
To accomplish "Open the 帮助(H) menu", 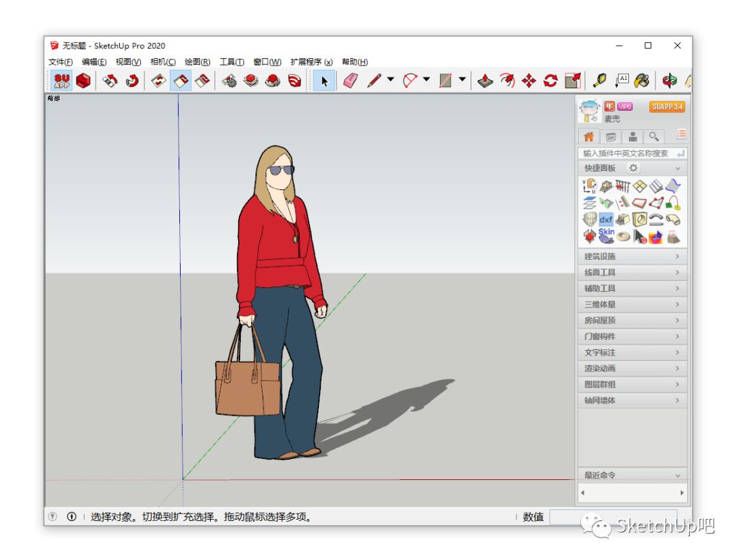I will tap(355, 62).
